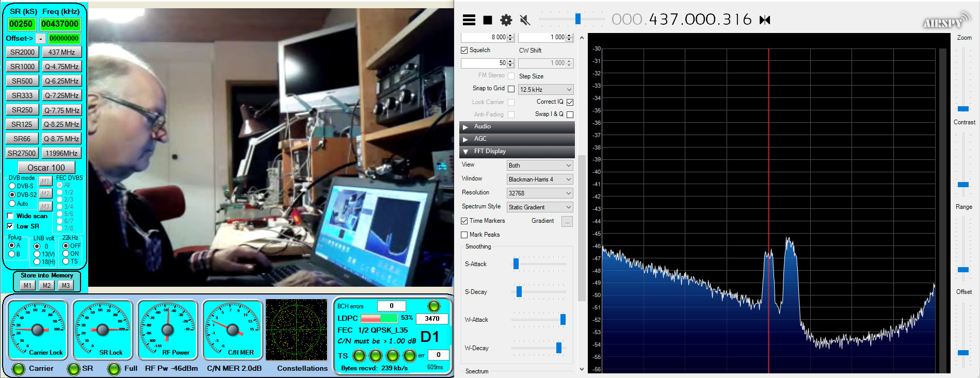Select the DVB-S radio button
Image resolution: width=980 pixels, height=378 pixels.
click(x=12, y=186)
